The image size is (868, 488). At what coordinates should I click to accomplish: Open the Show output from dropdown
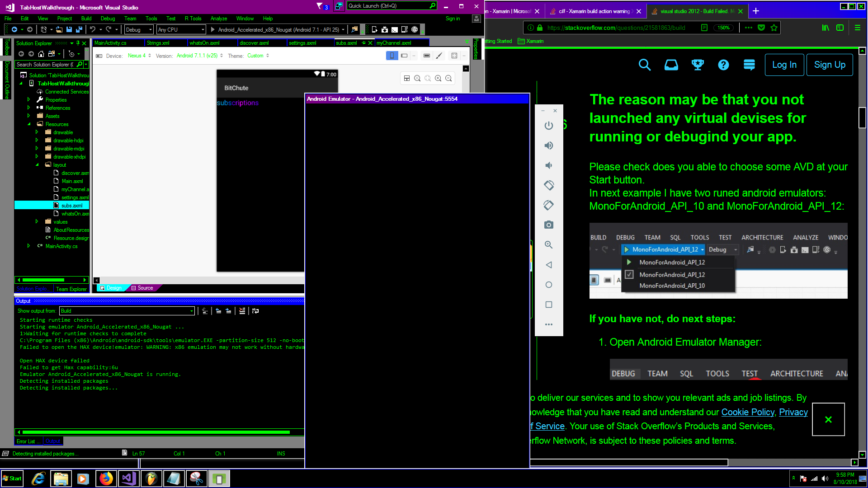coord(127,311)
